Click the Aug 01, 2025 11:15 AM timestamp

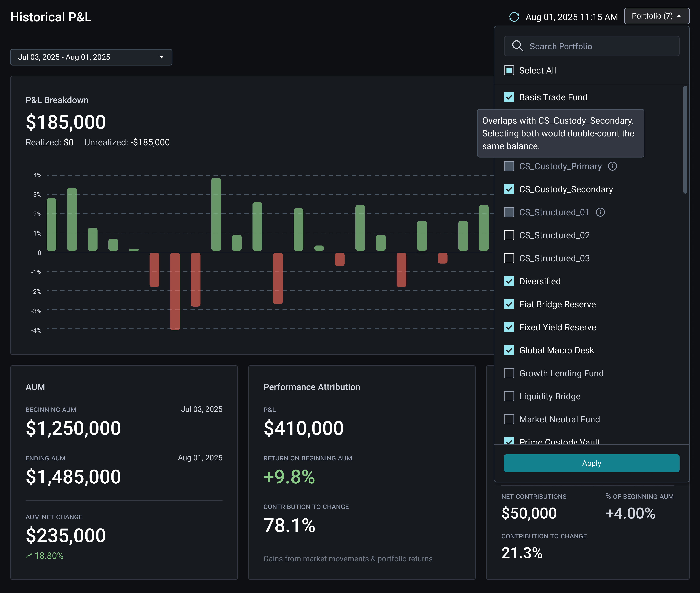[x=572, y=17]
